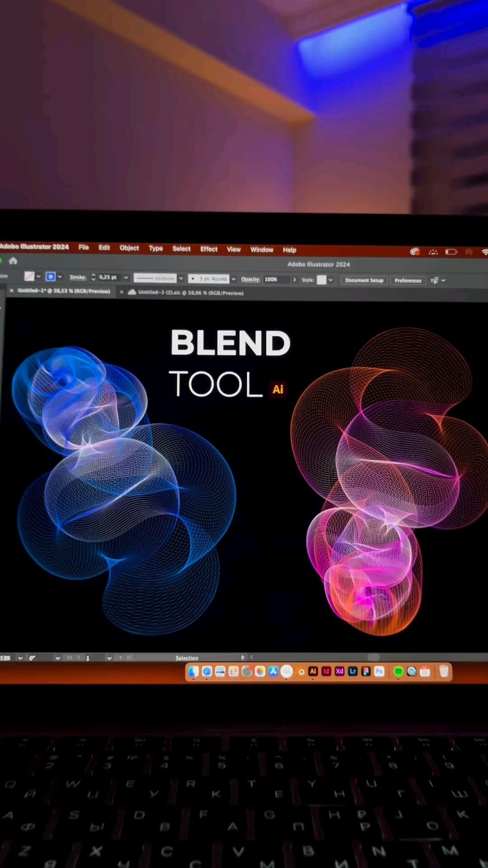The image size is (488, 868).
Task: Open the Uniform width profile dropdown
Action: [181, 278]
